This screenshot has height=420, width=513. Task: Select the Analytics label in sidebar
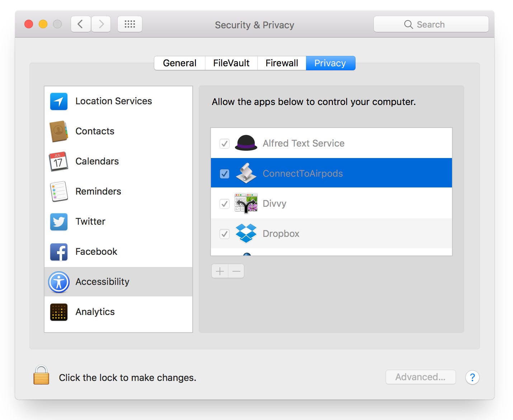[95, 312]
